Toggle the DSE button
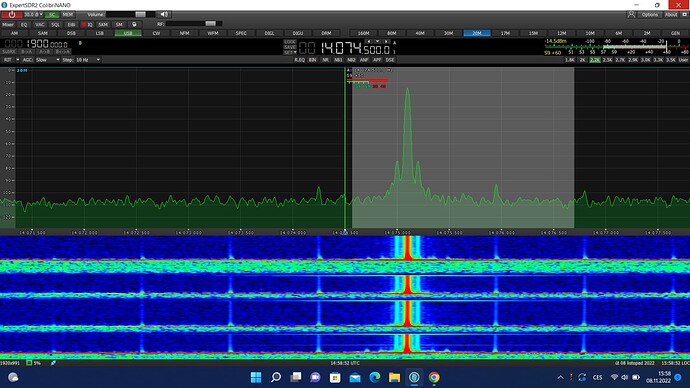690x388 pixels. point(390,60)
